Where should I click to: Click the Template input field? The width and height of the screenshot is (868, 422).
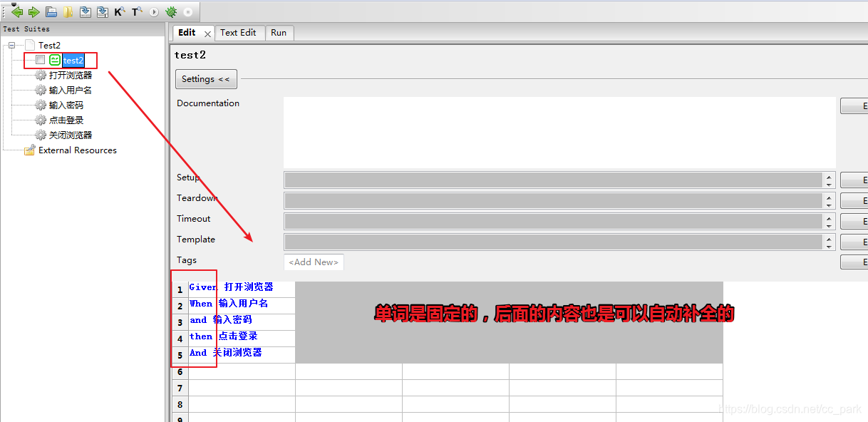[x=554, y=242]
